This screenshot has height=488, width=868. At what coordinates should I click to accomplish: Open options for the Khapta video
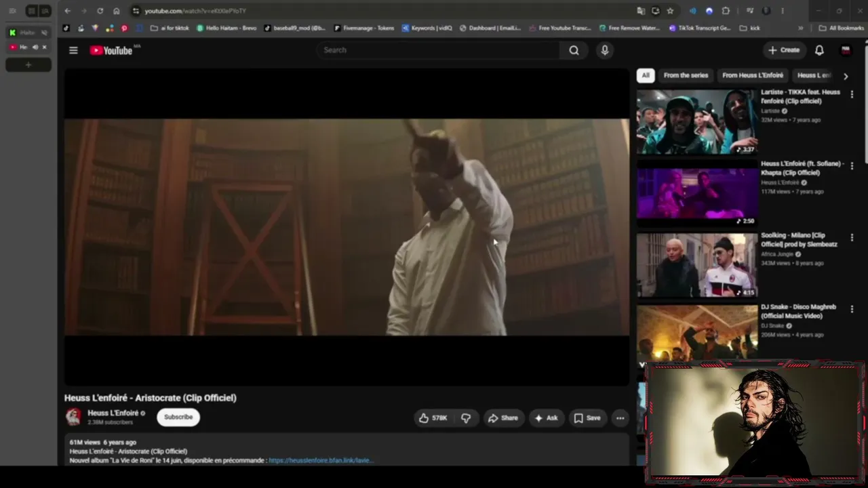pos(852,166)
